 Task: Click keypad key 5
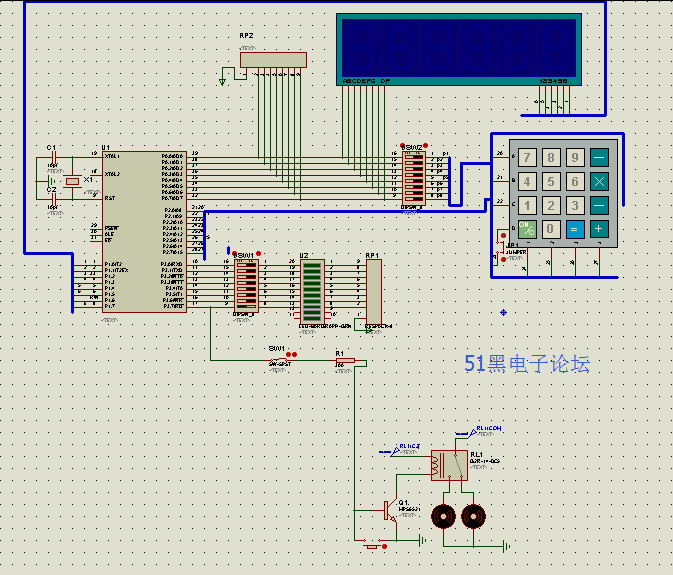(551, 182)
